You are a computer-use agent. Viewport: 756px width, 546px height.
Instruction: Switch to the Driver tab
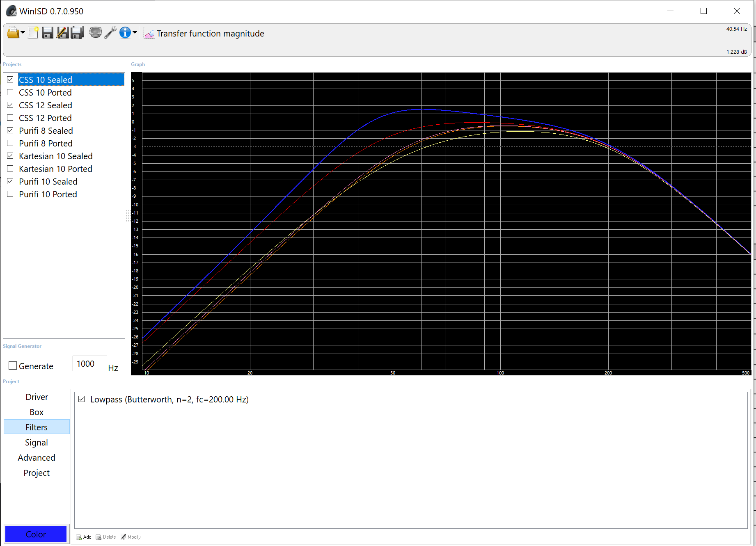[37, 397]
